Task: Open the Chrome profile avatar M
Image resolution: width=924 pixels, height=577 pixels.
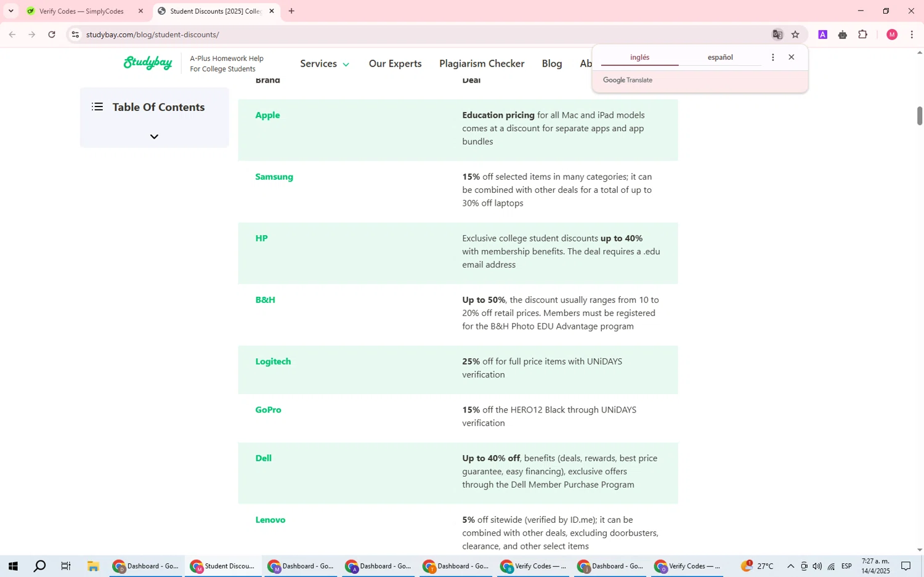Action: (891, 34)
